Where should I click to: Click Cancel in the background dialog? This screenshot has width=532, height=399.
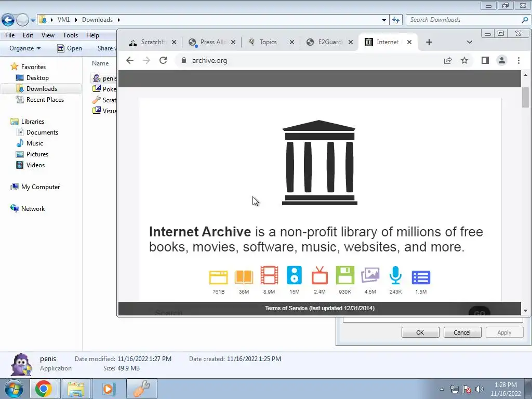462,332
